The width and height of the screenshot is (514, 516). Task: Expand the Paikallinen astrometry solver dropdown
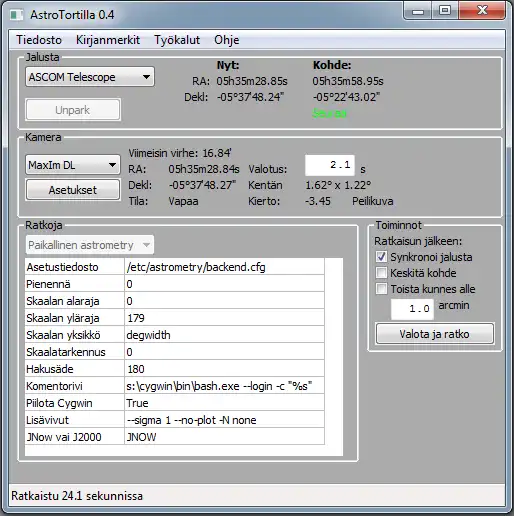90,245
